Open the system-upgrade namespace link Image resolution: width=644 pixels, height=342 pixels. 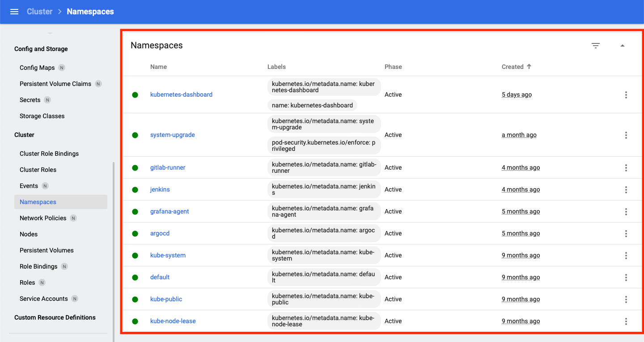pyautogui.click(x=173, y=135)
